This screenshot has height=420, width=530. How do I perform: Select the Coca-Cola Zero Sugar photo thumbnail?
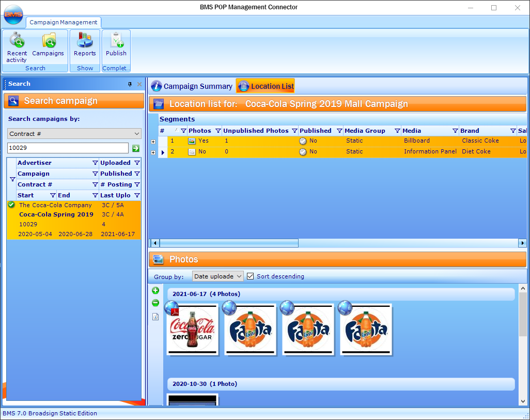(193, 330)
